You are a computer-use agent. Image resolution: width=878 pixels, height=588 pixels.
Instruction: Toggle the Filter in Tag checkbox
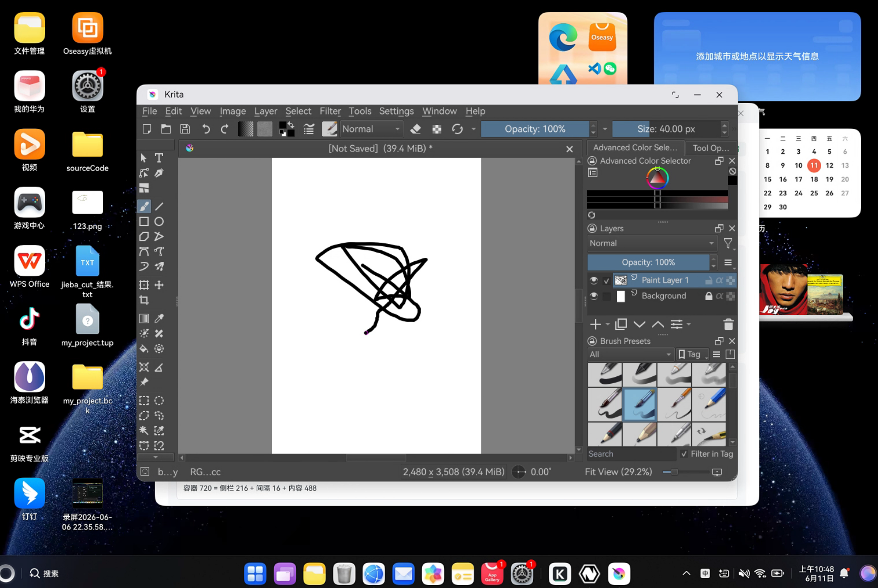click(x=684, y=454)
